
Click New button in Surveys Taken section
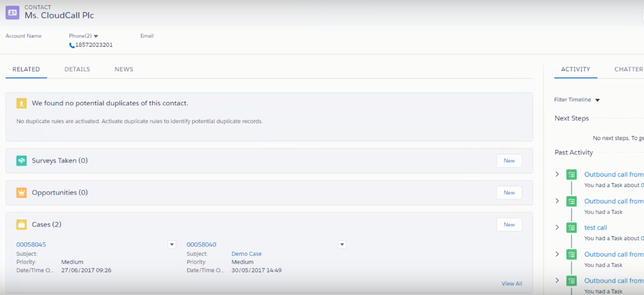point(509,161)
